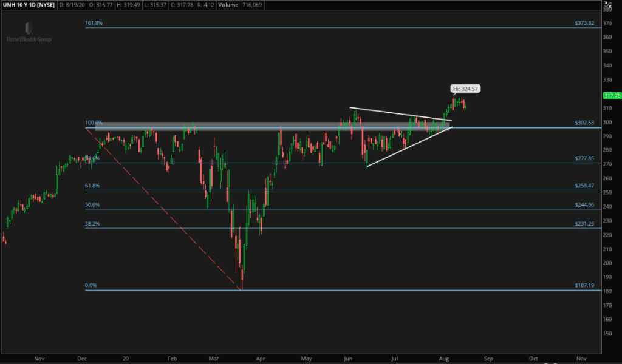Viewport: 622px width, 364px height.
Task: Click the $277.85 Fibonacci price label
Action: point(584,158)
